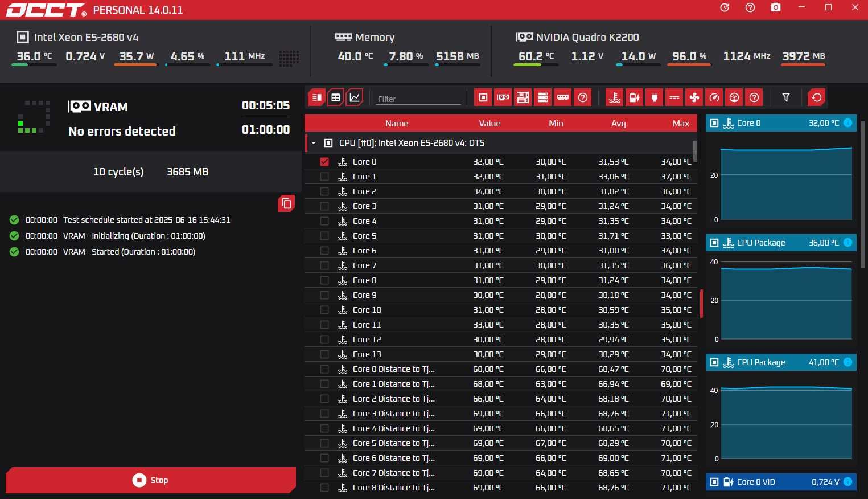Toggle the left panel layout view icon
This screenshot has width=868, height=499.
click(x=317, y=97)
